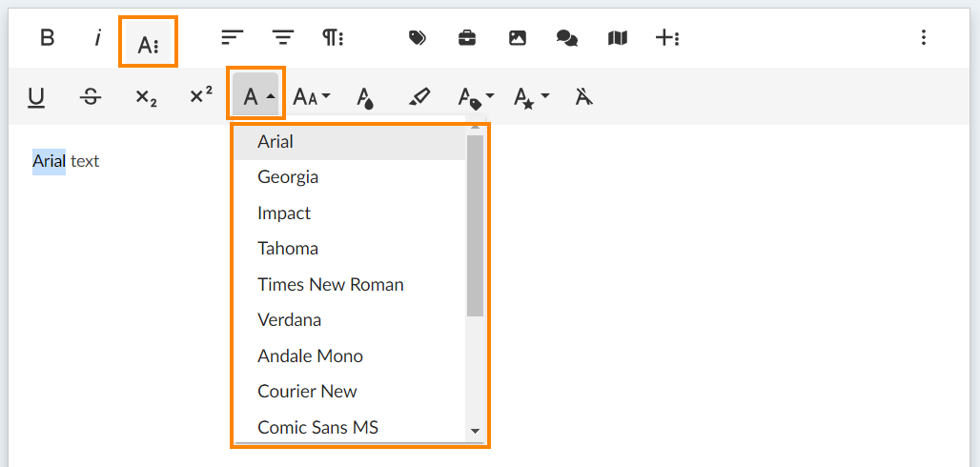This screenshot has width=980, height=467.
Task: Click the map icon in toolbar
Action: [x=618, y=38]
